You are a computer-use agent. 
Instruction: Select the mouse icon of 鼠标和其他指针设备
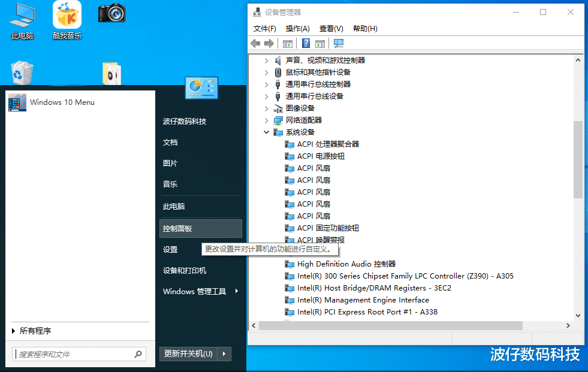click(278, 72)
